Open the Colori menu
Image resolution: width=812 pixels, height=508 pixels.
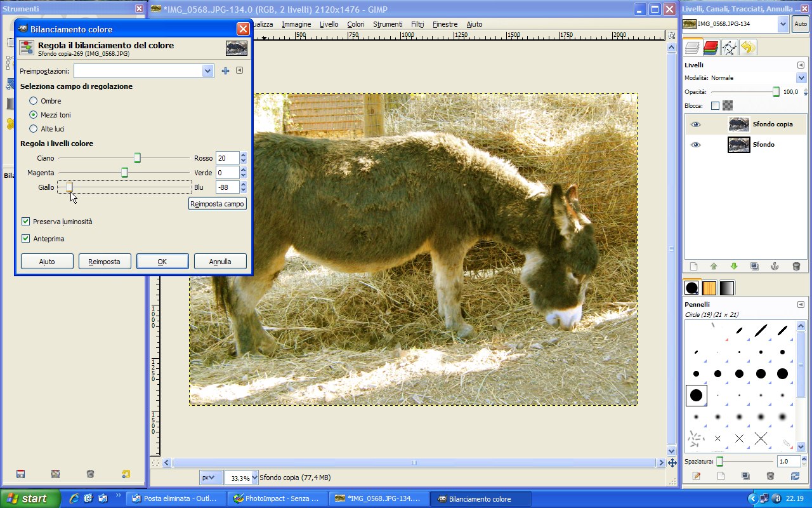click(x=355, y=24)
